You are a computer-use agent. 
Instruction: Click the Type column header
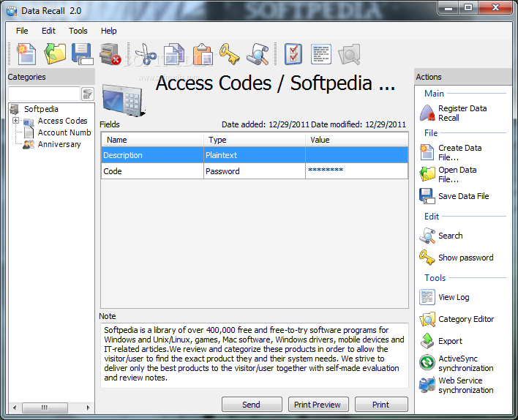[x=255, y=140]
